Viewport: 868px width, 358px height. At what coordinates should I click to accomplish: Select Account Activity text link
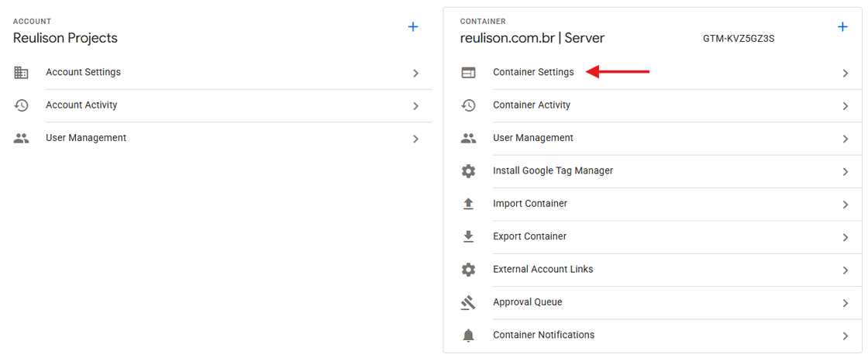tap(81, 105)
